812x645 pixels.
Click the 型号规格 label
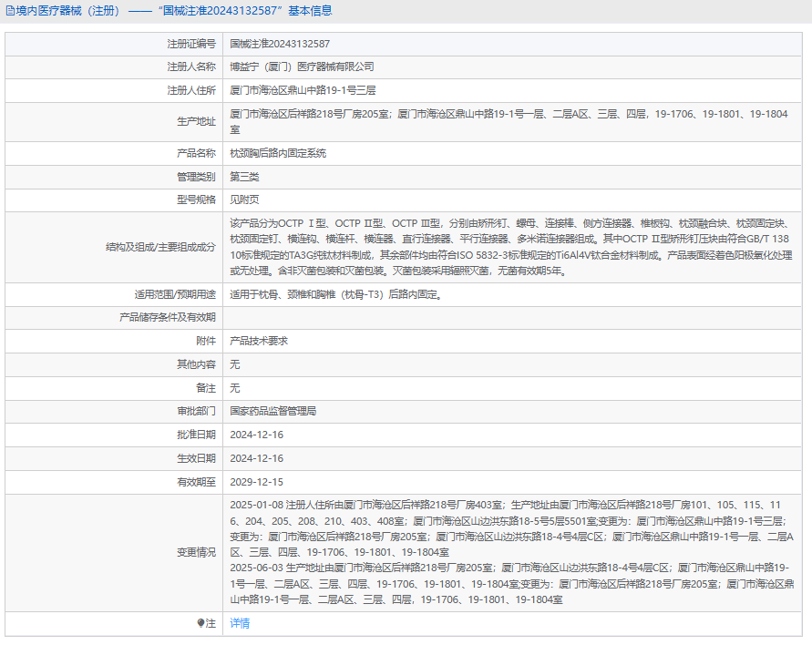196,200
